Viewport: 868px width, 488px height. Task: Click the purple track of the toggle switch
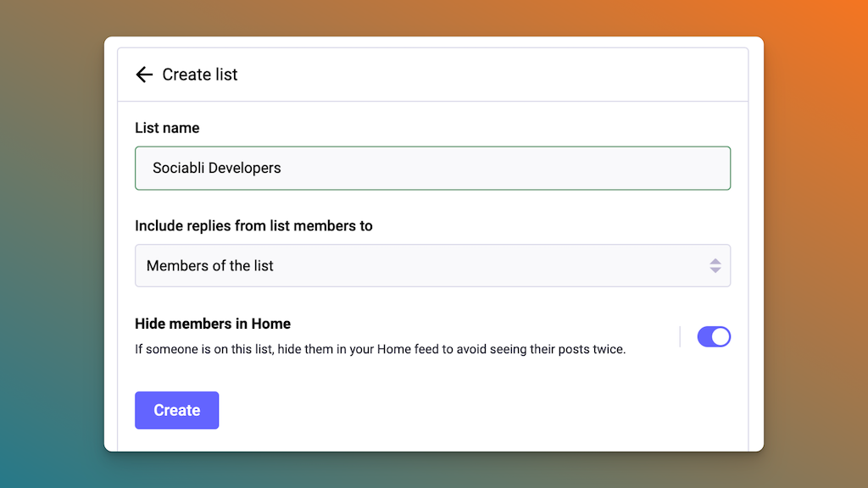pyautogui.click(x=705, y=337)
